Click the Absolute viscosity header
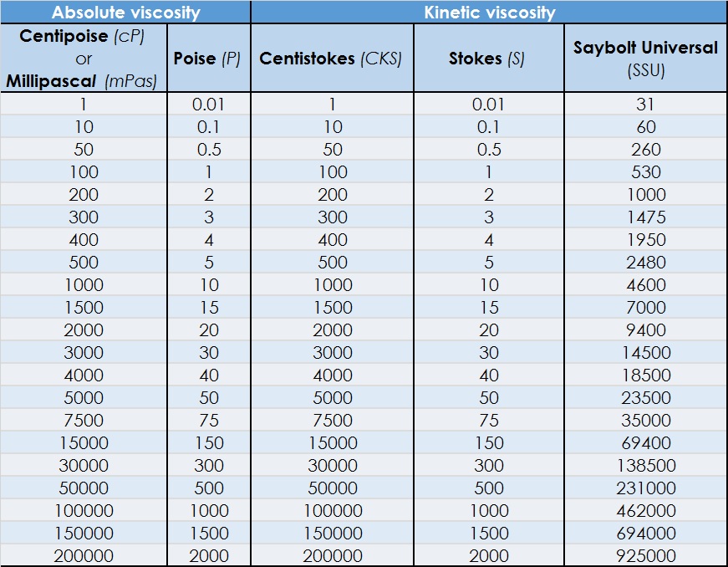This screenshot has height=567, width=728. (126, 13)
